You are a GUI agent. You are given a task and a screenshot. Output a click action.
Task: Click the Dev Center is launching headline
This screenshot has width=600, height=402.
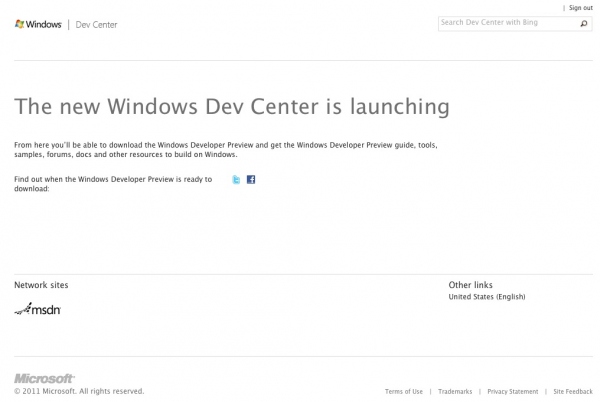pos(232,106)
